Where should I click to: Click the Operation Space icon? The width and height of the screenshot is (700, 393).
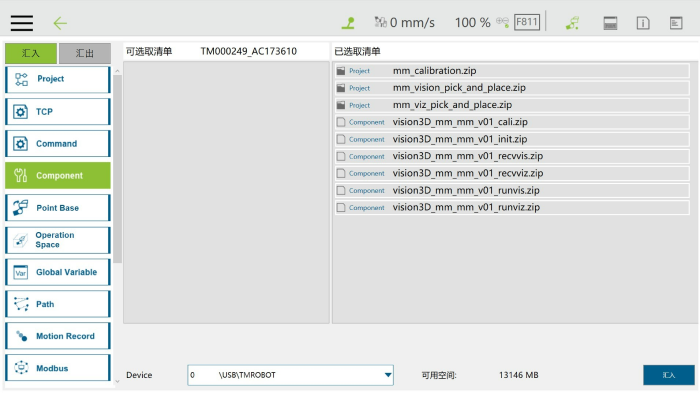[x=21, y=240]
